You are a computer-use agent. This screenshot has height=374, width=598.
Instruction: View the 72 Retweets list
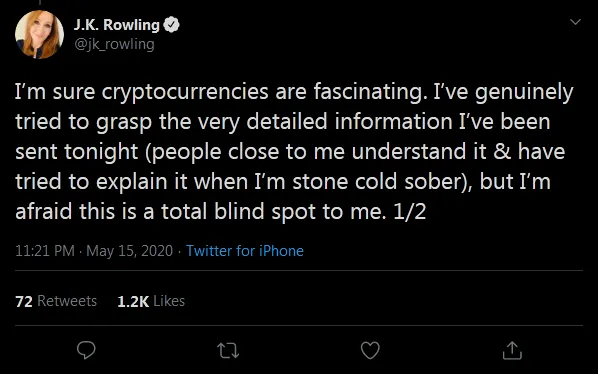click(x=56, y=301)
